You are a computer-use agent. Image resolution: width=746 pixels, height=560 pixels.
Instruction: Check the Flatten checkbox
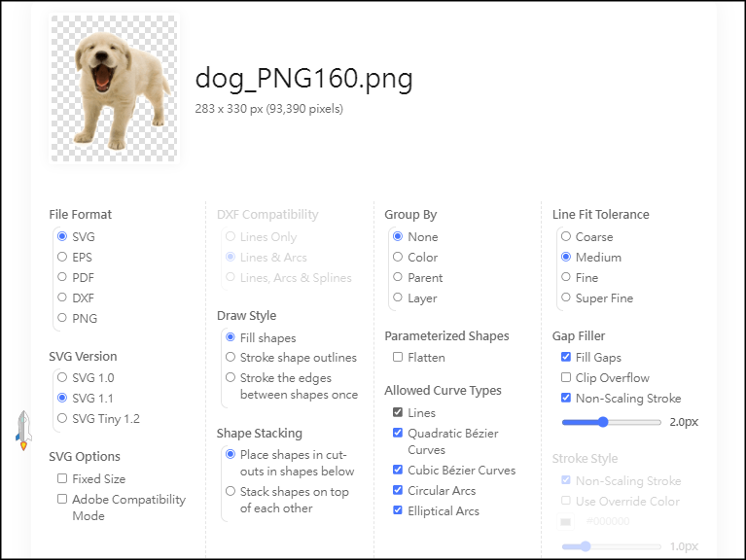click(398, 358)
